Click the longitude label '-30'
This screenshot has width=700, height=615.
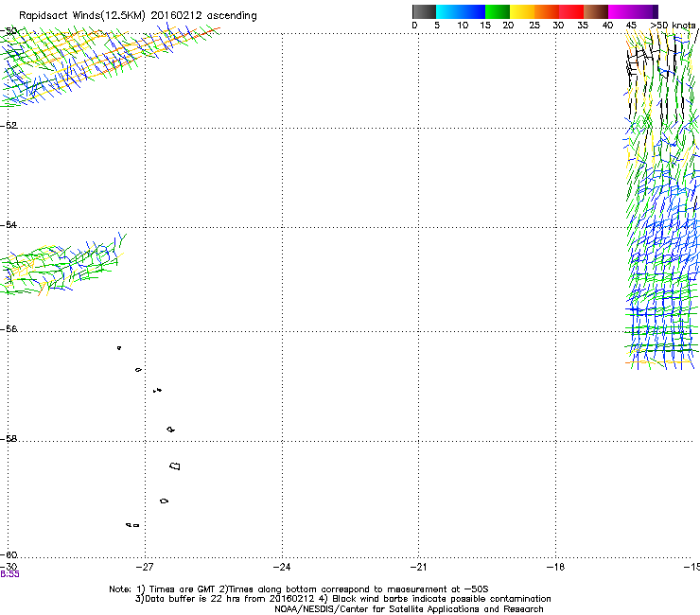click(9, 567)
